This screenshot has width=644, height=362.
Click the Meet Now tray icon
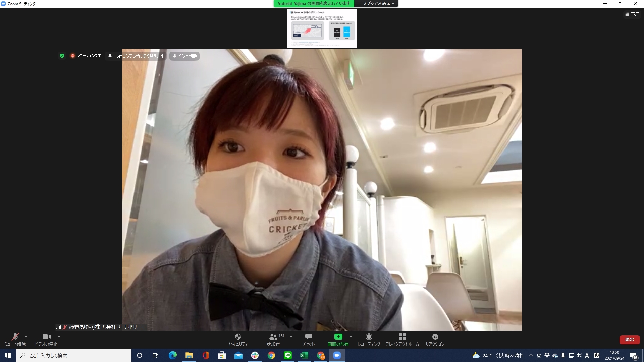point(539,355)
